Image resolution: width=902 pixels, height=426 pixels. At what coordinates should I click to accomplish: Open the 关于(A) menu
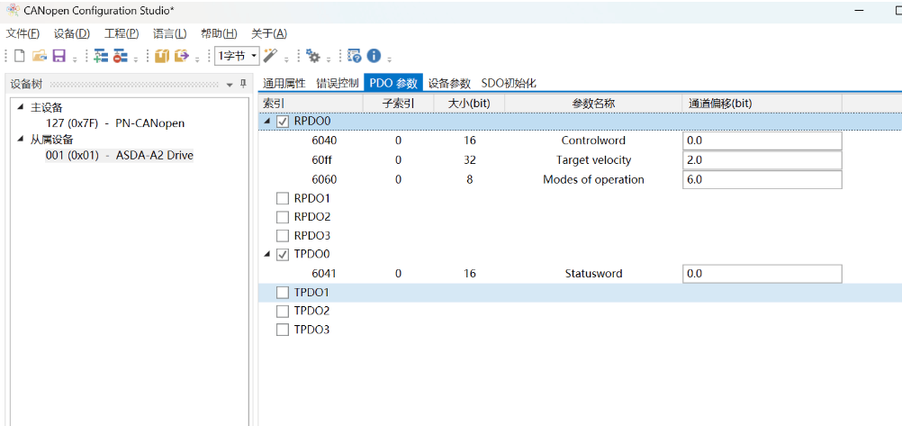269,33
